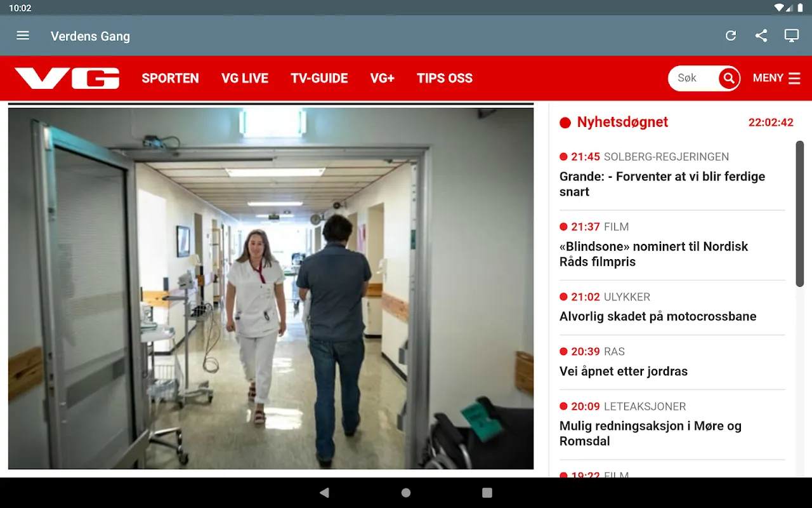Click the VG logo
Image resolution: width=812 pixels, height=508 pixels.
(67, 78)
